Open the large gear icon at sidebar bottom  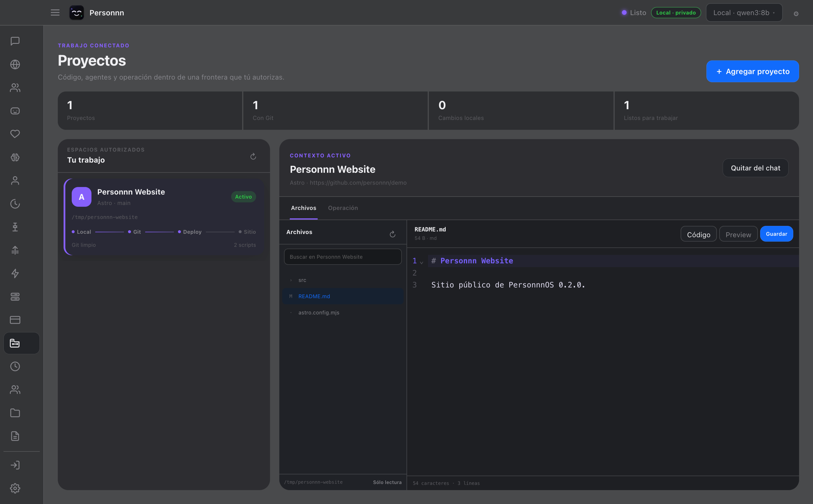15,488
